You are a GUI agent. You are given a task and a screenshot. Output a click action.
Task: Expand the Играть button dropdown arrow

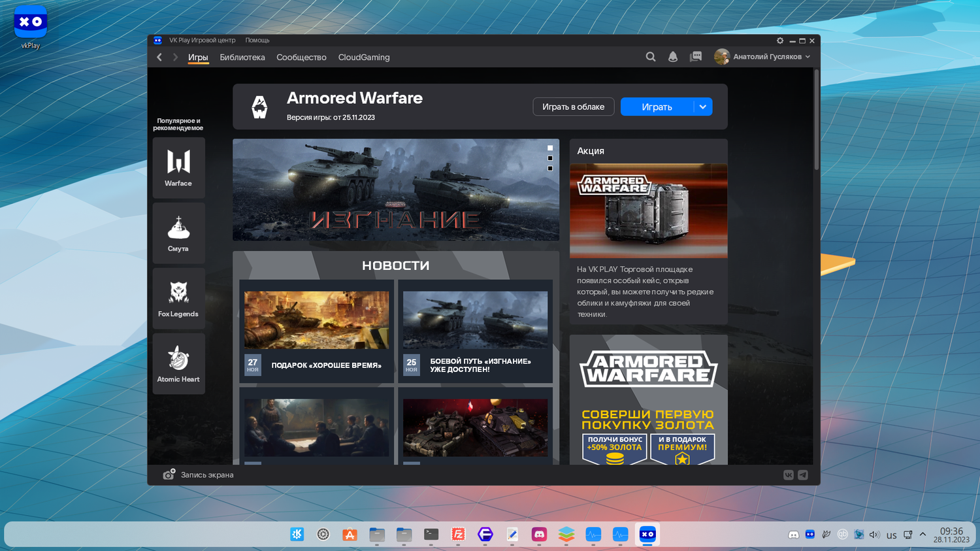pos(703,107)
